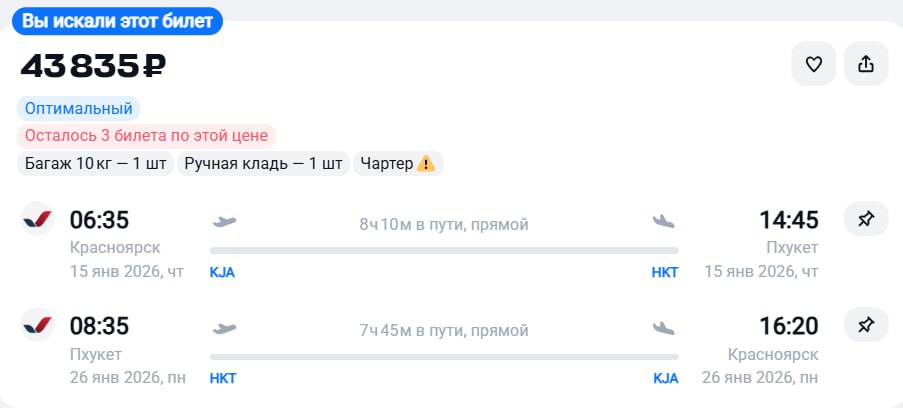Viewport: 903px width, 408px height.
Task: Click the "Багаж 10 кг — 1 шт" chip
Action: (95, 164)
